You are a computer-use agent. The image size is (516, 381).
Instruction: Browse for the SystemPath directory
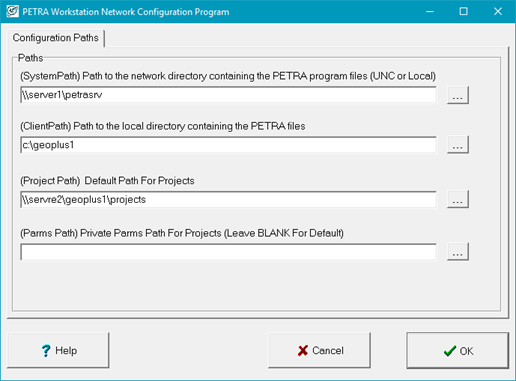point(458,95)
